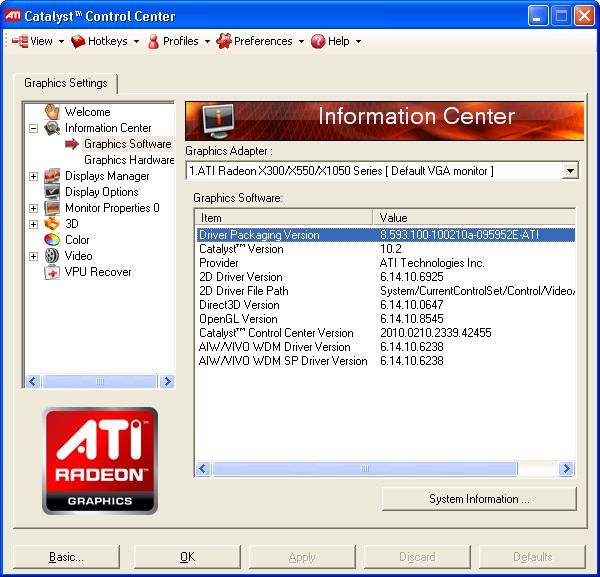Viewport: 600px width, 577px height.
Task: Expand the Displays Manager tree node
Action: coord(34,176)
